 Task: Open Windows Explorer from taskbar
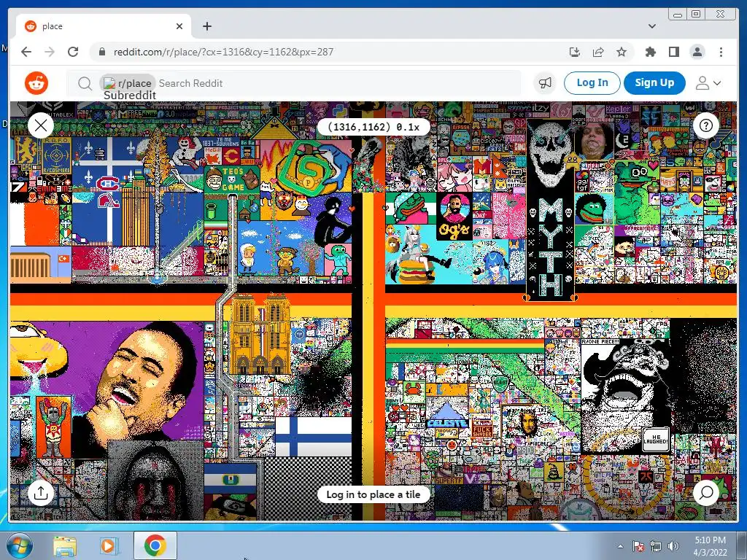65,546
